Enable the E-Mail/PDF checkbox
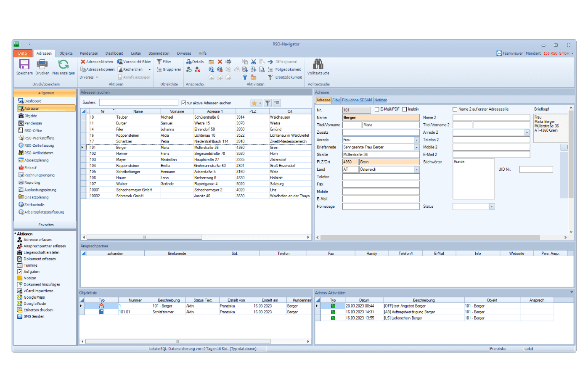Viewport: 588px width, 392px height. 377,109
